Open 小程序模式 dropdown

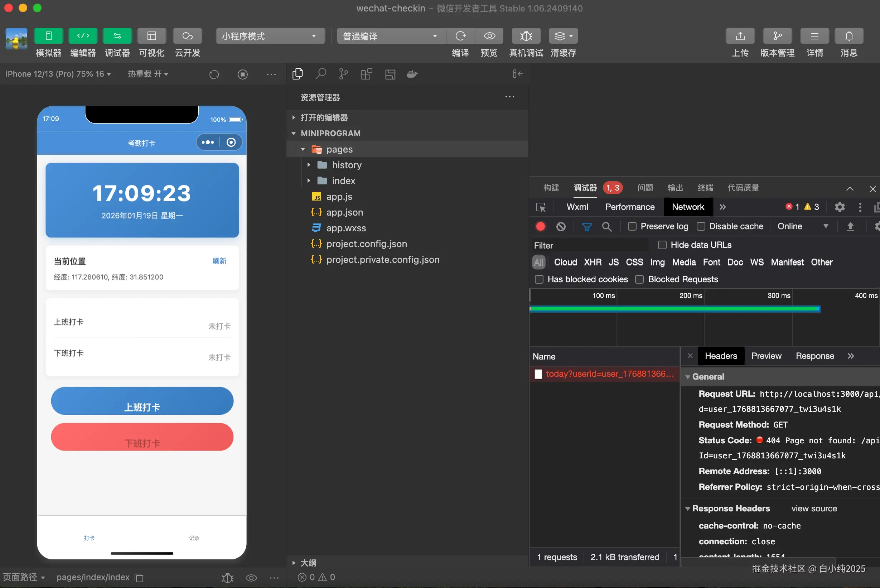(270, 36)
